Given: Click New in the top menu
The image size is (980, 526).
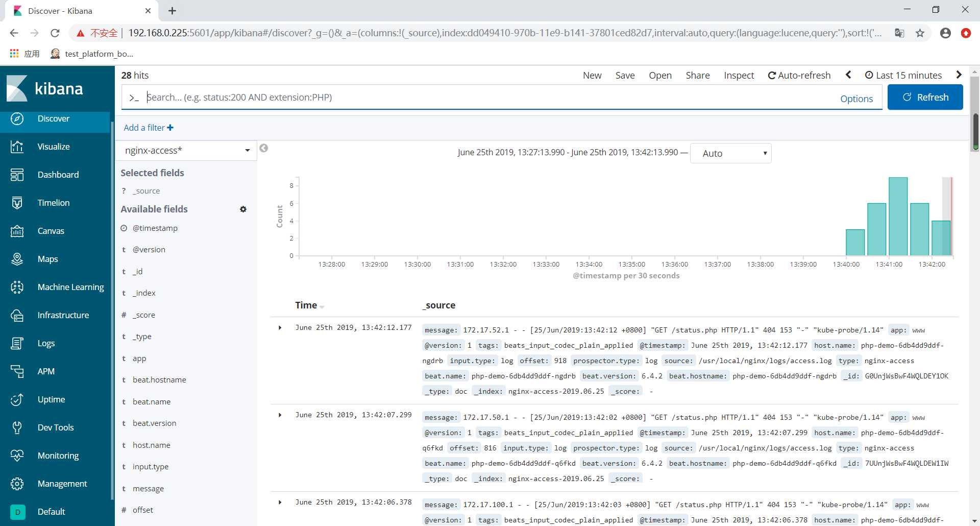Looking at the screenshot, I should [x=592, y=75].
